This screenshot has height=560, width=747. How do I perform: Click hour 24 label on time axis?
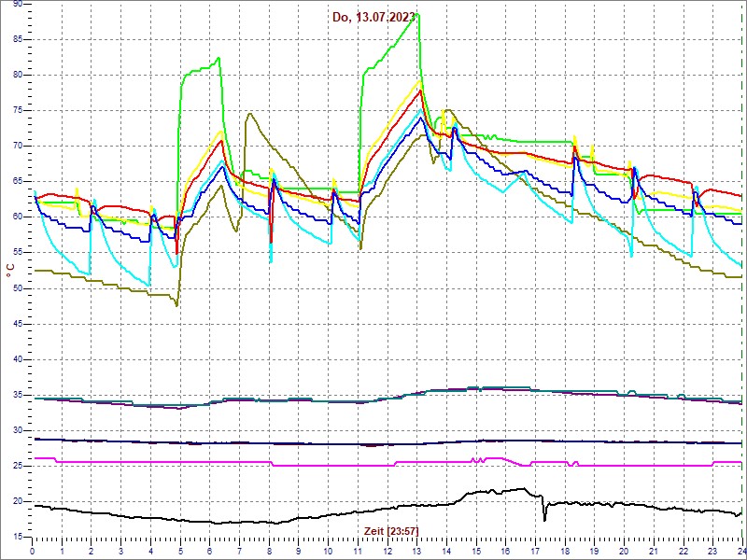coord(741,549)
